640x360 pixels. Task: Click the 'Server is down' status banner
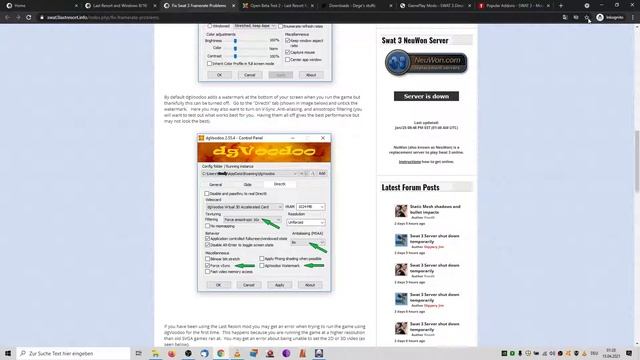click(x=426, y=96)
